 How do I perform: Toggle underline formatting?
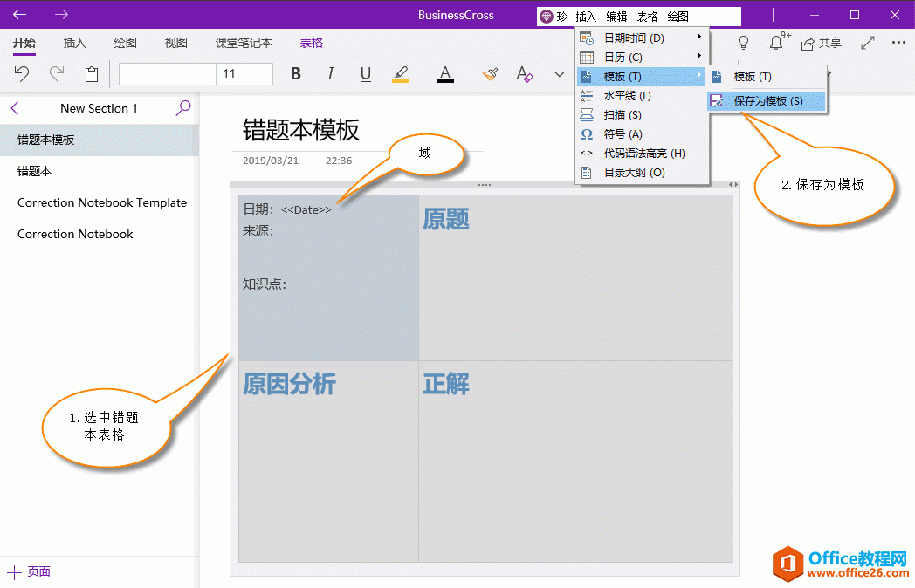[x=365, y=74]
